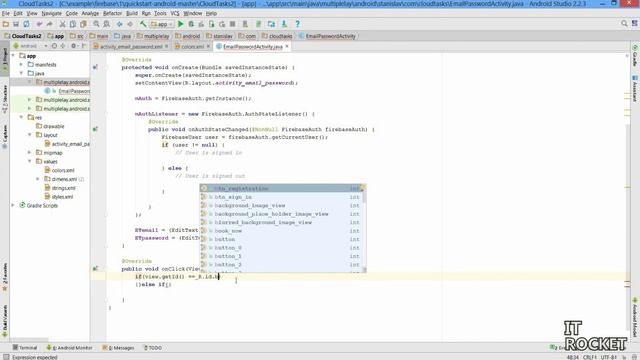Open the Build menu
The width and height of the screenshot is (640, 360).
132,13
